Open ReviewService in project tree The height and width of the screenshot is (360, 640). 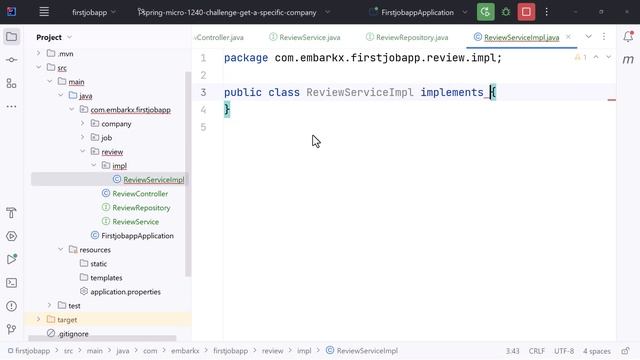point(136,222)
